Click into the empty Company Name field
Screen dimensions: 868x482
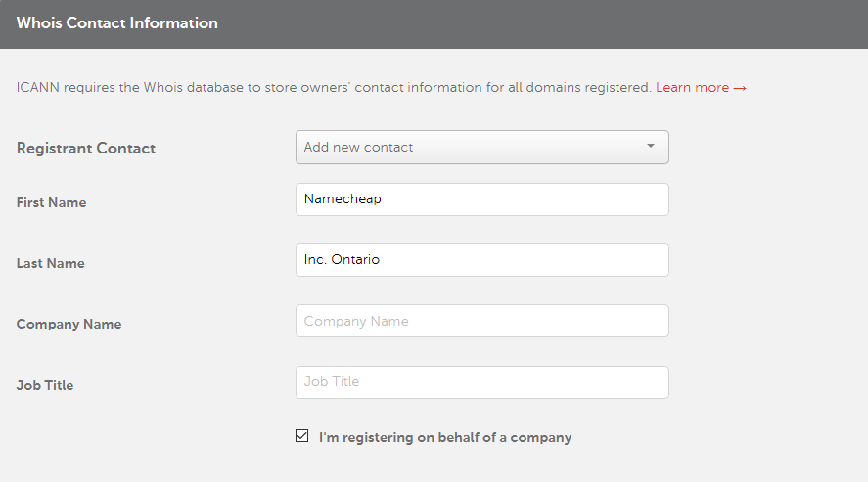482,321
